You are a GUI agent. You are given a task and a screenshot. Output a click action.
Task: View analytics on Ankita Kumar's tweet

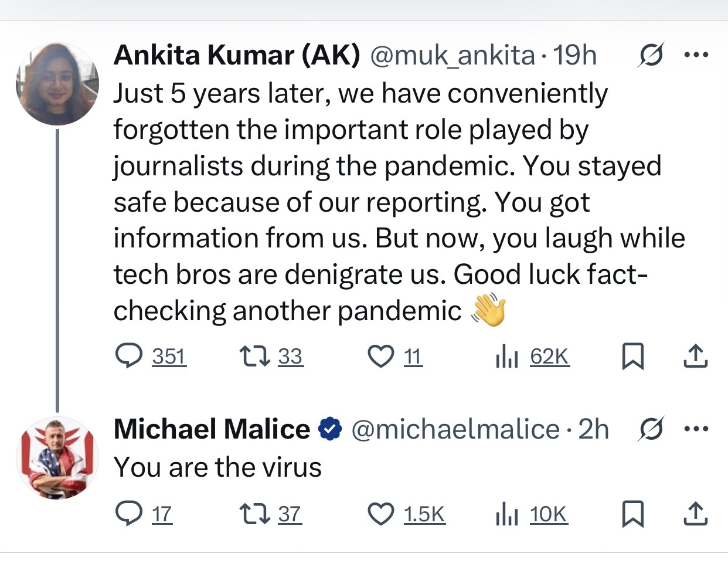[506, 356]
